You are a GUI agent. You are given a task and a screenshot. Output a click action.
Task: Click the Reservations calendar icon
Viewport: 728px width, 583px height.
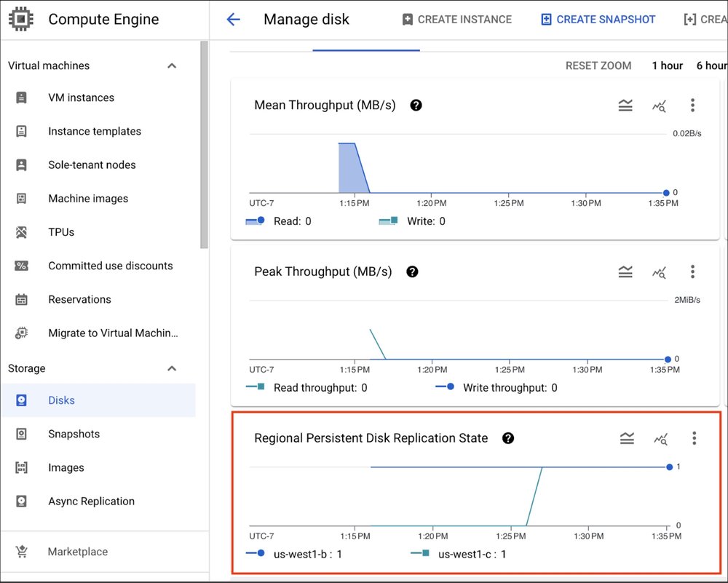[x=21, y=299]
